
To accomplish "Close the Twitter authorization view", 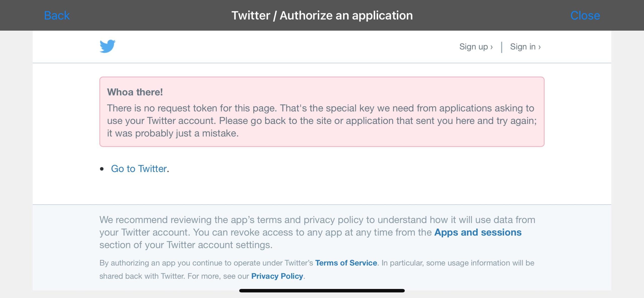I will (x=585, y=16).
